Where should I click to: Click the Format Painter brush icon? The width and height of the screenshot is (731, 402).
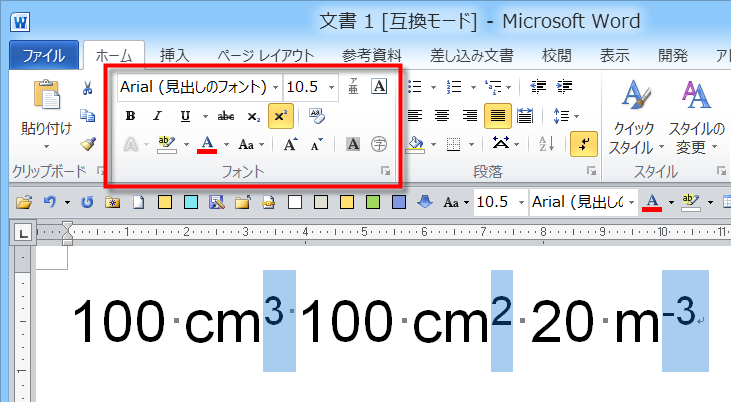88,144
